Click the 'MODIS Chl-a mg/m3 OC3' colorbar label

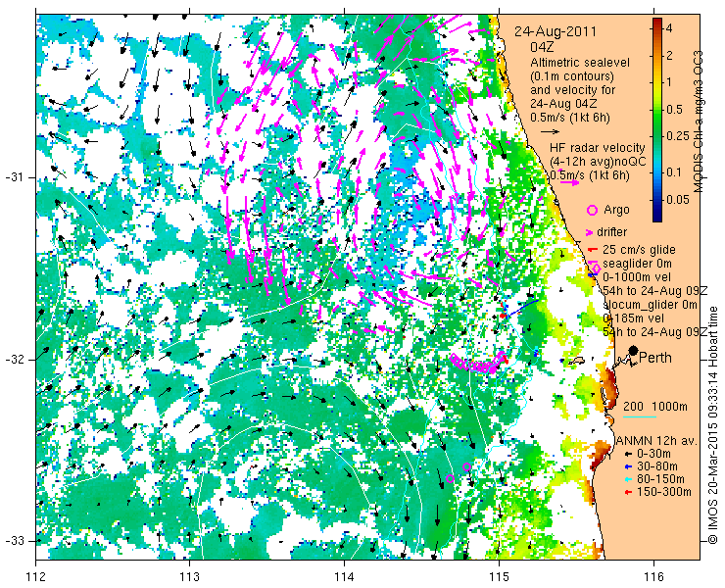coord(698,121)
